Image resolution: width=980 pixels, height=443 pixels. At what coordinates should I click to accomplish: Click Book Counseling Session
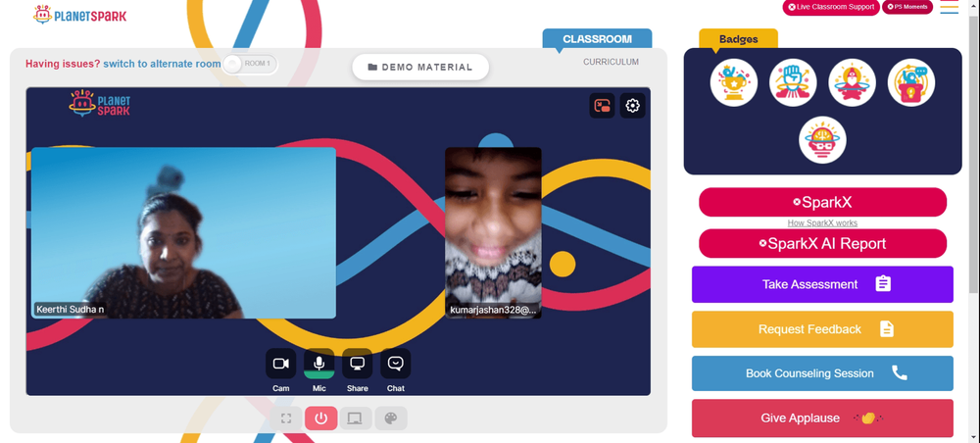[x=822, y=373]
